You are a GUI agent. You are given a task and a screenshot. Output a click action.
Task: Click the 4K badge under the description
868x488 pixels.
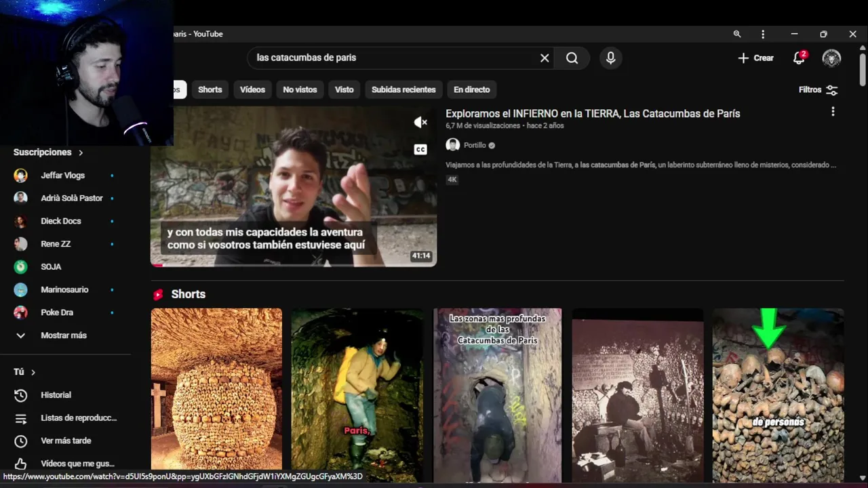coord(452,180)
